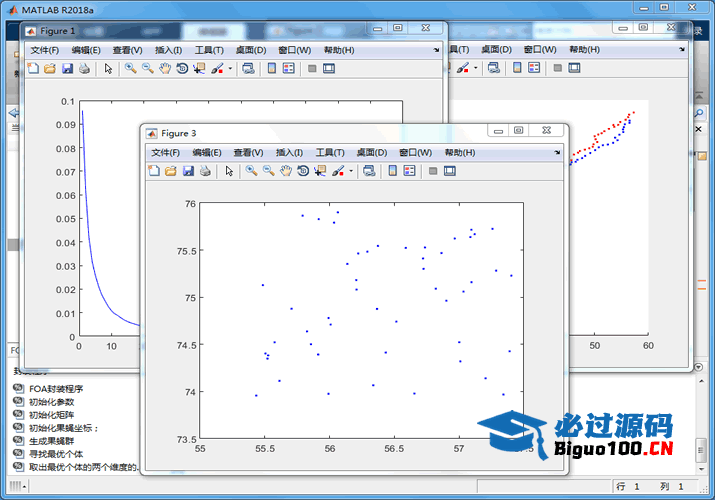Click dock arrow on Figure 1 menu bar
Viewport: 715px width, 500px height.
[x=436, y=50]
